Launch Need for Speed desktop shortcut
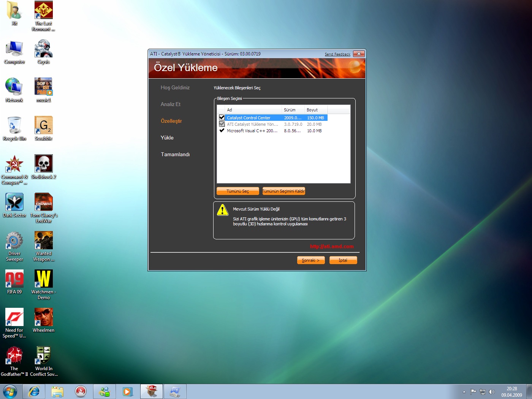Screen dimensions: 532x399 tap(14, 323)
